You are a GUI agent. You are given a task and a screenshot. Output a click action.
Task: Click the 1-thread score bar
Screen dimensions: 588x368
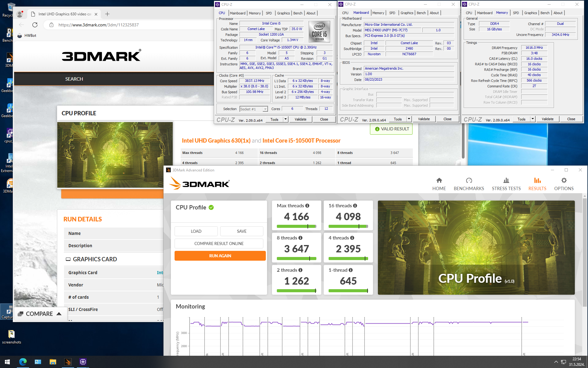tap(348, 291)
